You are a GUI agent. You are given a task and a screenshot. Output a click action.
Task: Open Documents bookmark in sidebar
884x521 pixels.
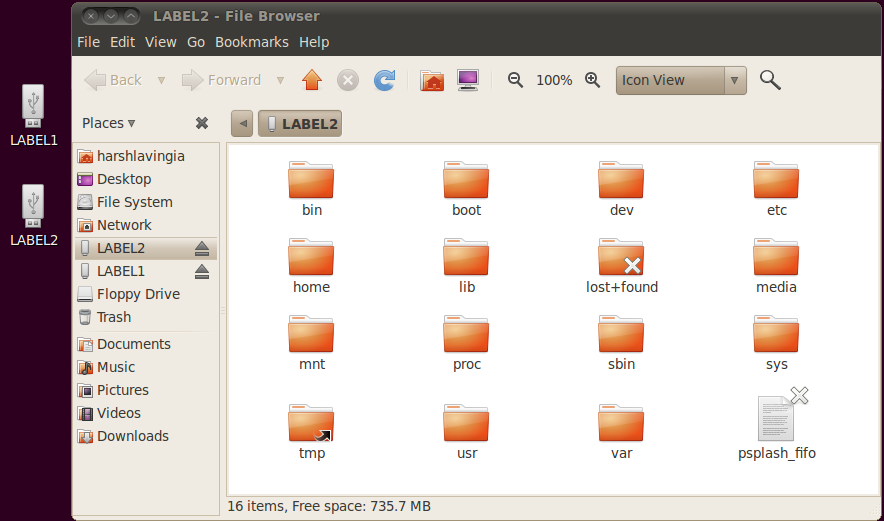pyautogui.click(x=147, y=344)
